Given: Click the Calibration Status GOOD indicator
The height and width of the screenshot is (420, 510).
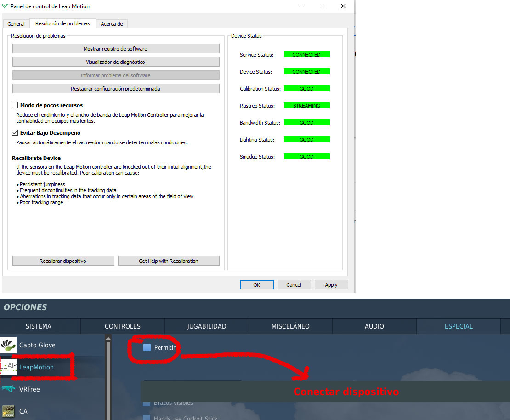Looking at the screenshot, I should 307,89.
